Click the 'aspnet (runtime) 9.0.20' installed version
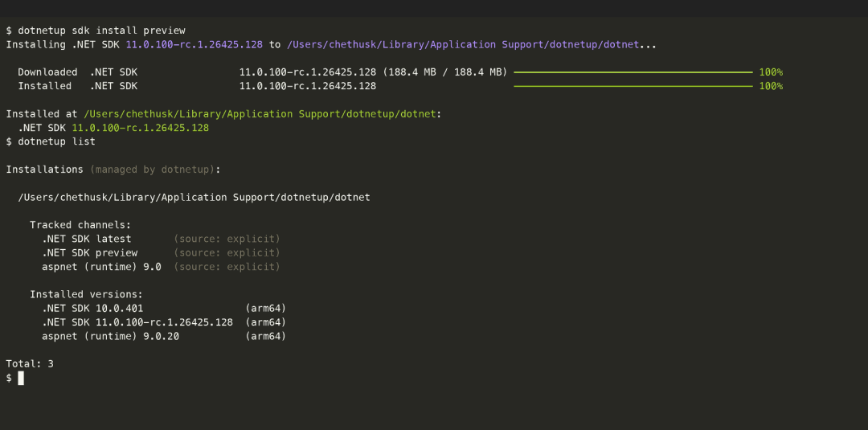The width and height of the screenshot is (868, 430). [110, 336]
